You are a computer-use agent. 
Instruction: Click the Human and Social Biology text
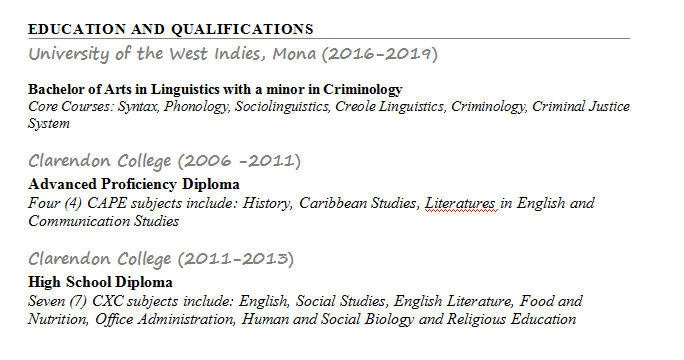[x=328, y=319]
